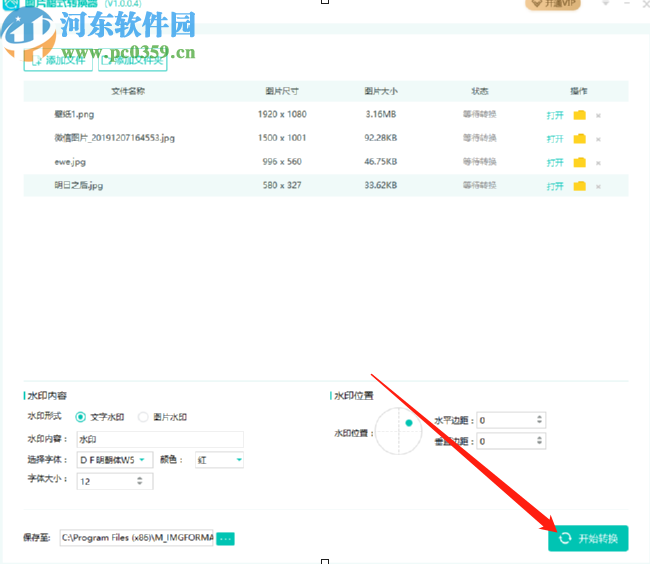Click the 文件名称 column header
The height and width of the screenshot is (564, 650).
(128, 91)
